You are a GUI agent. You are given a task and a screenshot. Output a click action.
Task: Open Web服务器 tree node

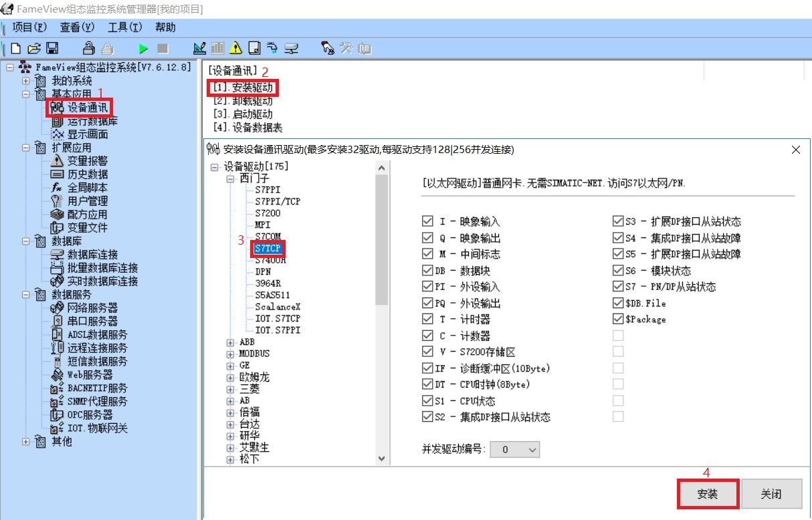point(90,375)
